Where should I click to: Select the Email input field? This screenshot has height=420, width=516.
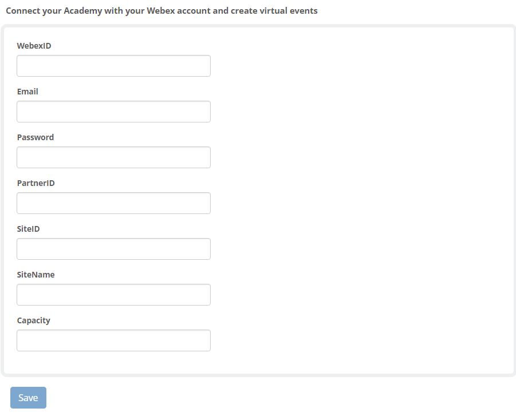pyautogui.click(x=113, y=111)
